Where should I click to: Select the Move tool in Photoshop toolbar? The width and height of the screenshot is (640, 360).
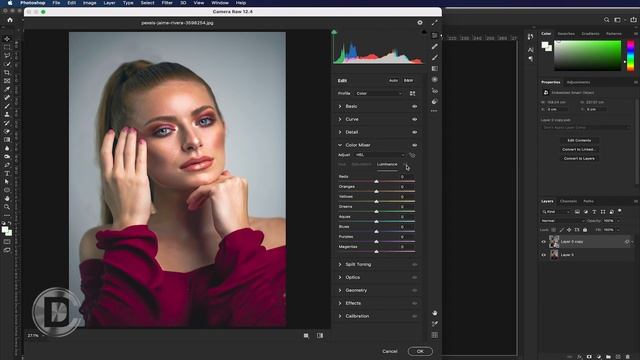[7, 39]
